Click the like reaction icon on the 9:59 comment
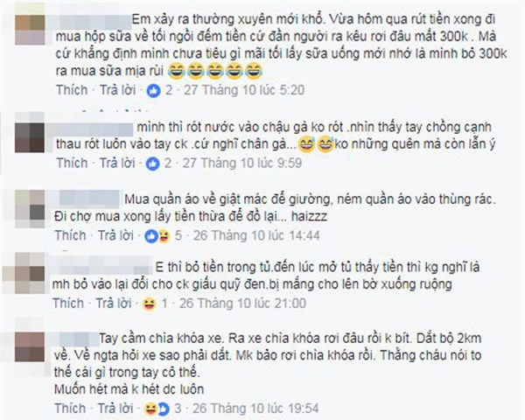 pos(152,164)
